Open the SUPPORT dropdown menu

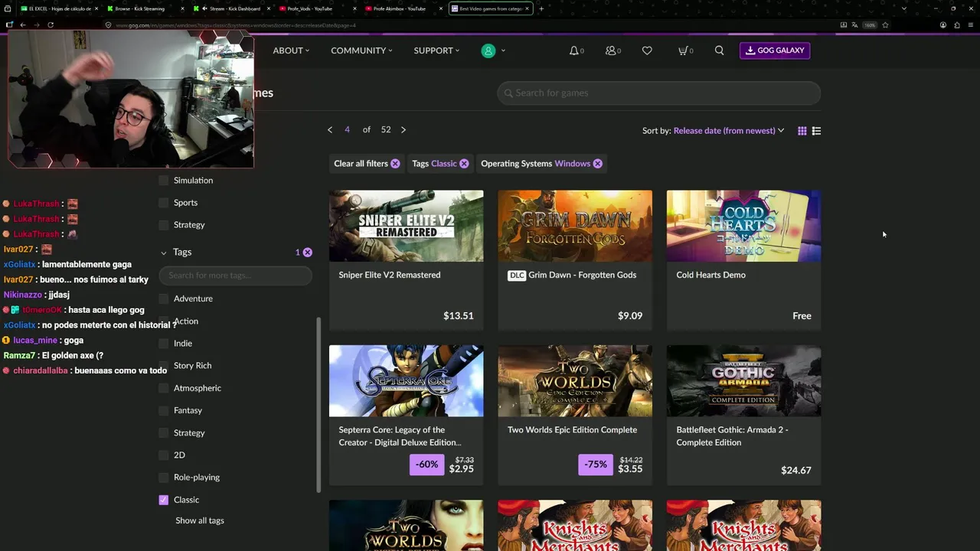436,51
